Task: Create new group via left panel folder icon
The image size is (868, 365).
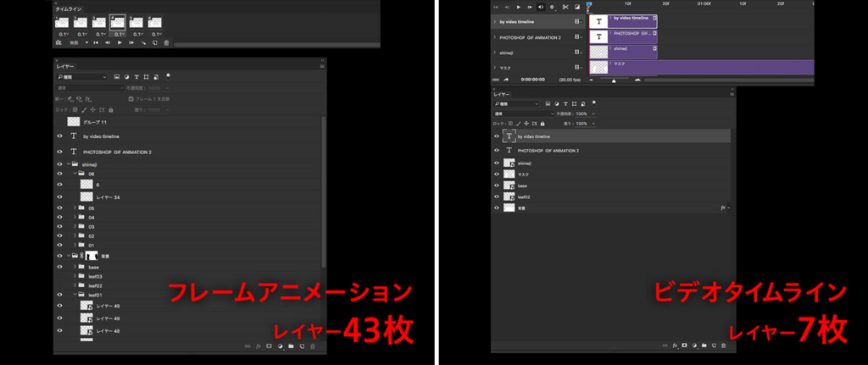Action: coord(291,346)
